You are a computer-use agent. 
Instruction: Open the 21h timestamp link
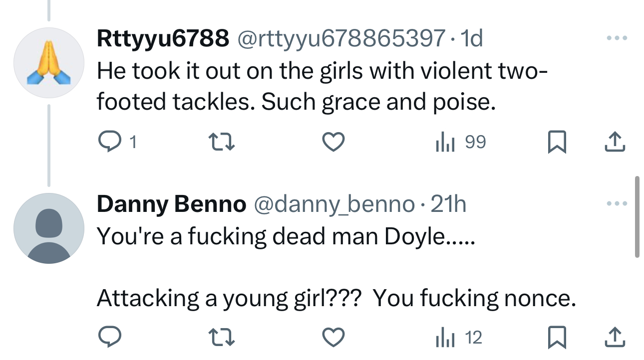coord(448,204)
